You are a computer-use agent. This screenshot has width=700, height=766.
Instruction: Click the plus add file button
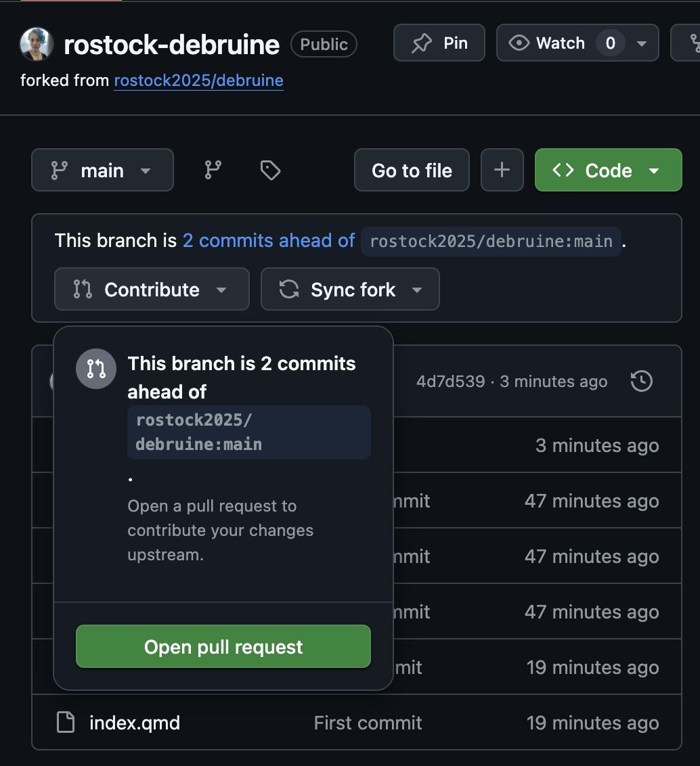click(502, 171)
